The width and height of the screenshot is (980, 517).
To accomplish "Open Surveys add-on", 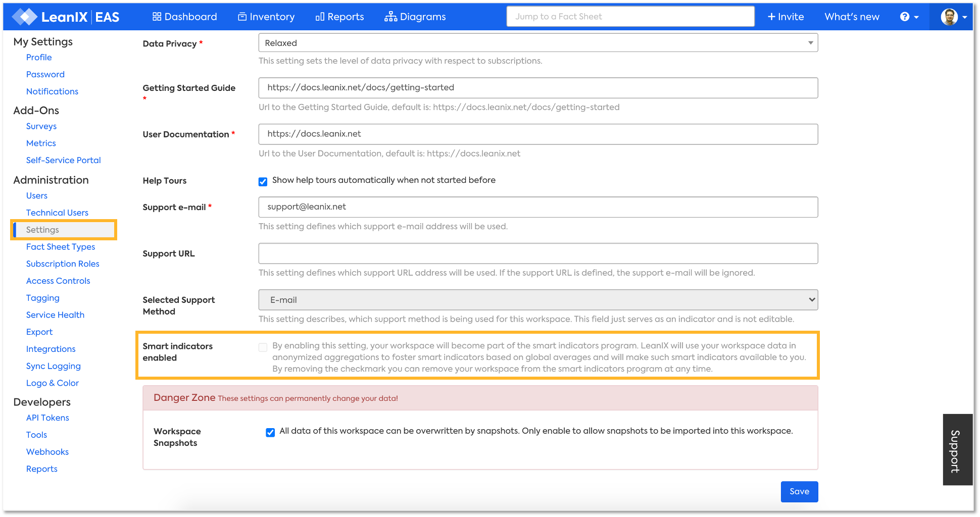I will click(x=41, y=126).
